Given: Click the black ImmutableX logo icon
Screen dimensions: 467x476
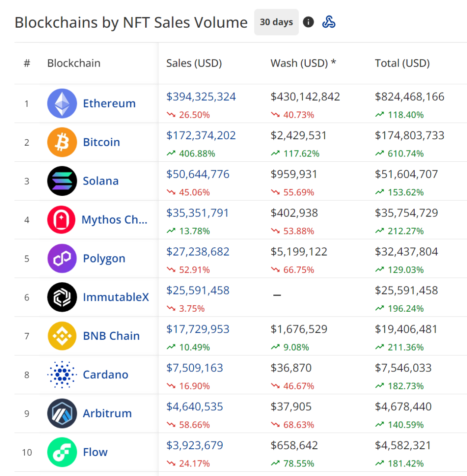Looking at the screenshot, I should point(62,297).
